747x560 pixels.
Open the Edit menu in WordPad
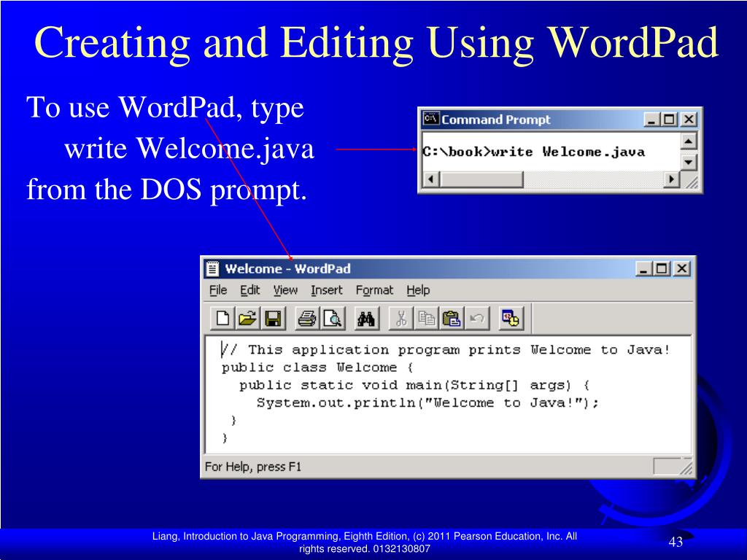[x=249, y=290]
